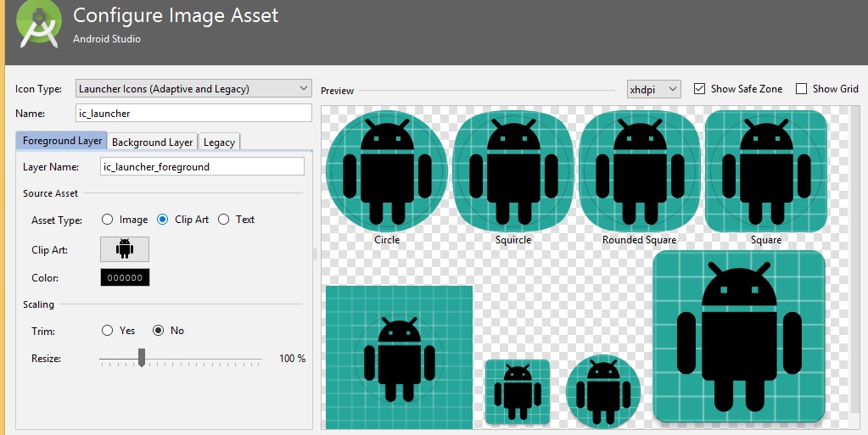Click the Android clip art picker button
This screenshot has height=435, width=868.
125,249
